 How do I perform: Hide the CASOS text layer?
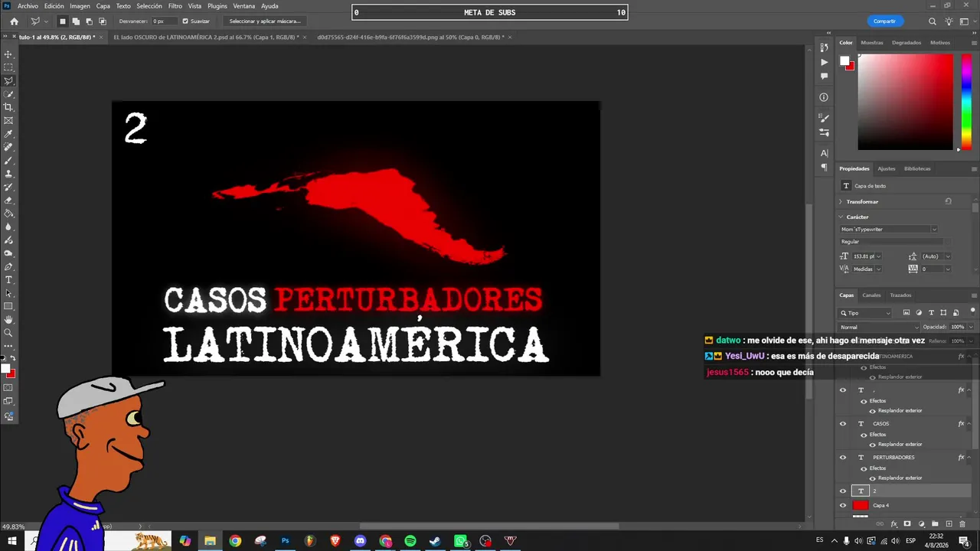843,424
